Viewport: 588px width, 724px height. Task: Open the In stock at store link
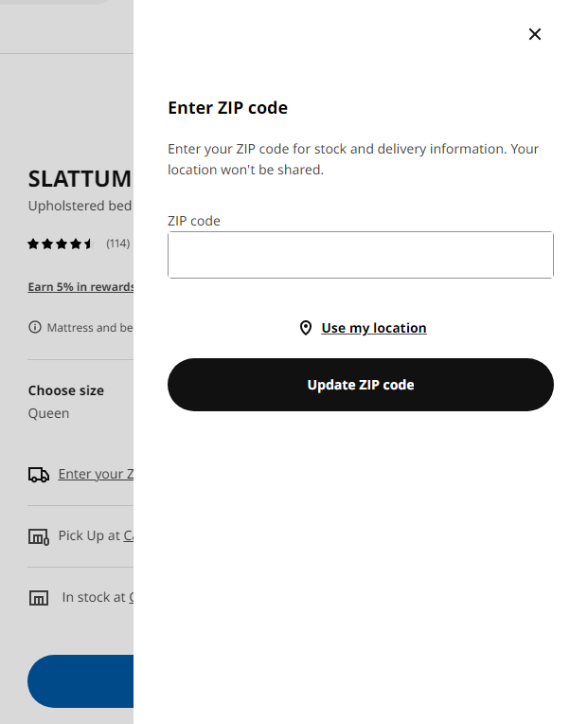(x=131, y=597)
